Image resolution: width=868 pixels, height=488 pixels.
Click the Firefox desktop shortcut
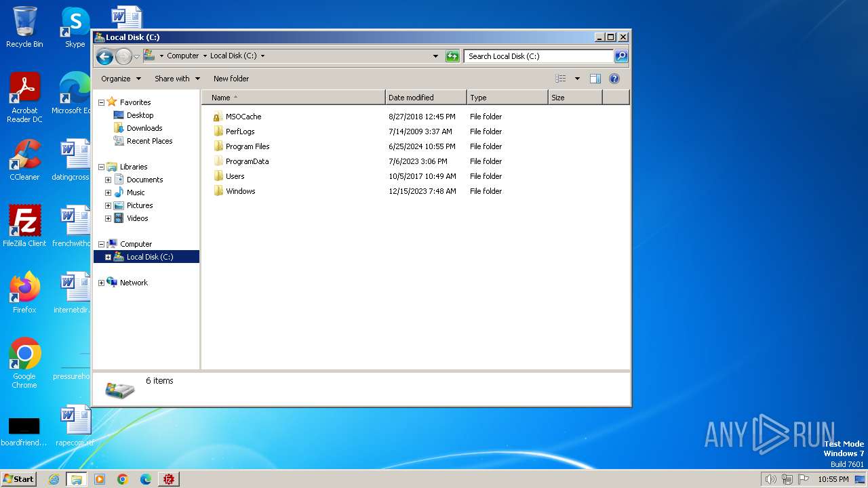[x=24, y=293]
